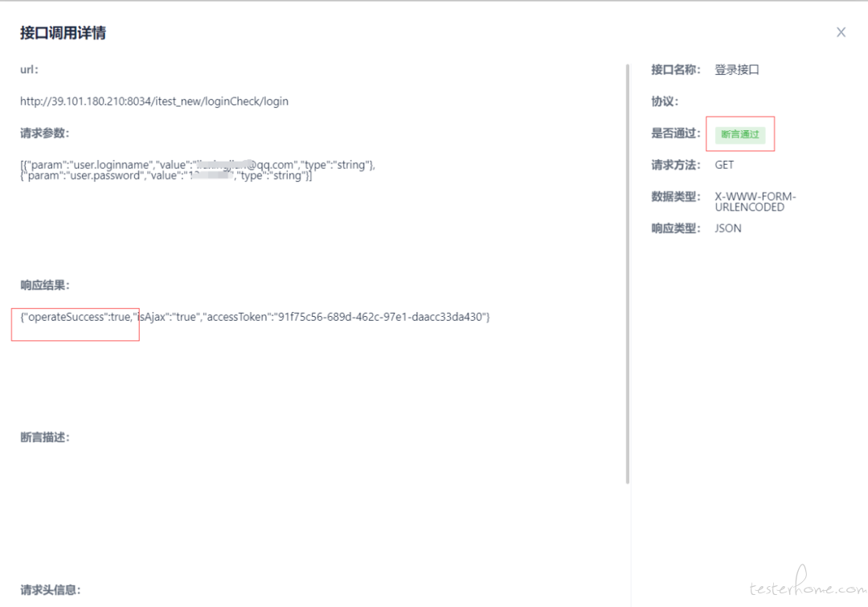The image size is (868, 607).
Task: Click the 协议 label
Action: pos(665,102)
